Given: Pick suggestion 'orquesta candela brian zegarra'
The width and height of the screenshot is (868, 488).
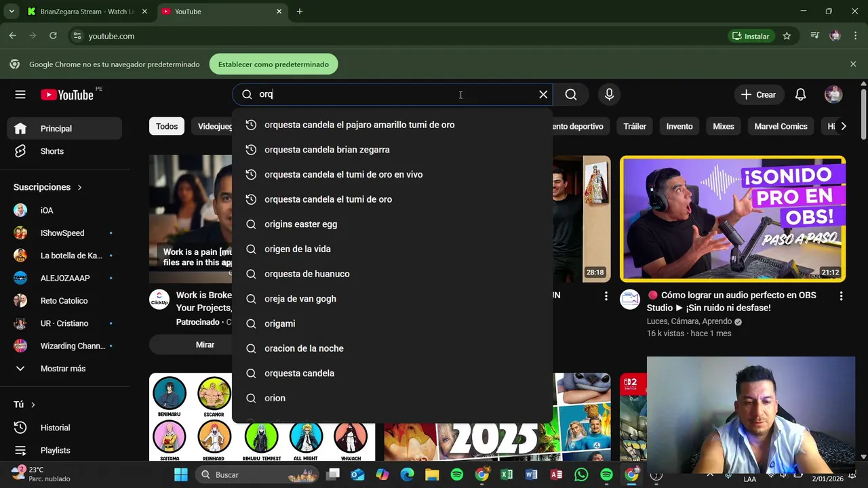Looking at the screenshot, I should click(392, 150).
